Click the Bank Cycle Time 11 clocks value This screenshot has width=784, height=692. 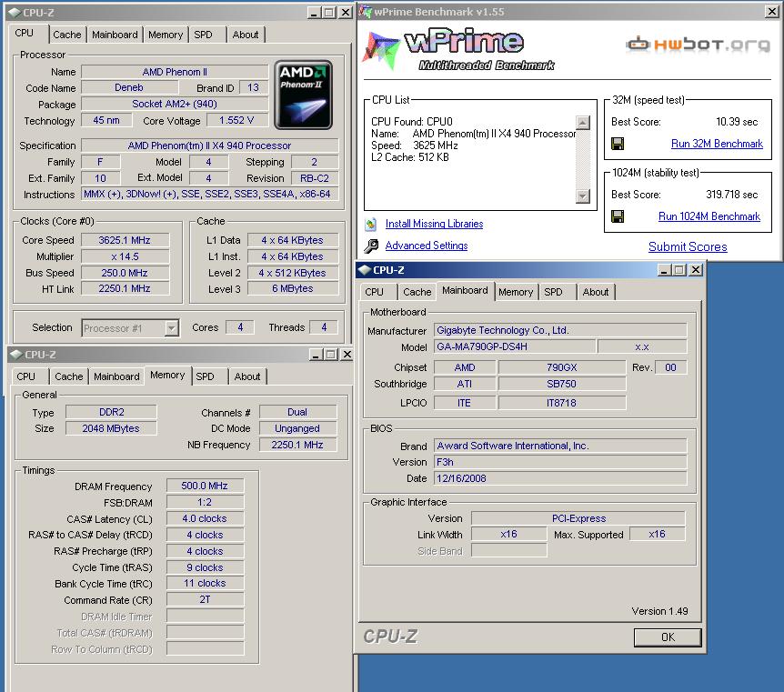(x=205, y=584)
